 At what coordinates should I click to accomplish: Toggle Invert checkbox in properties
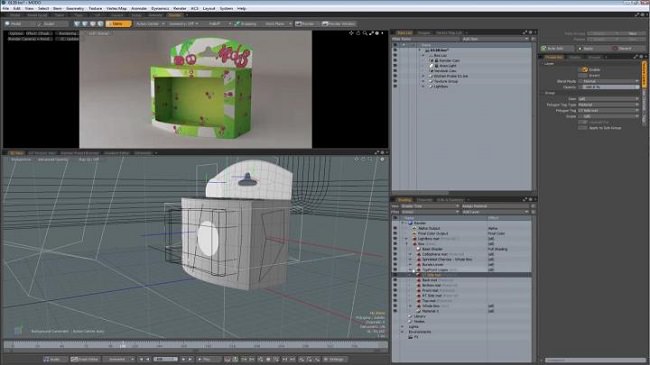pos(583,75)
